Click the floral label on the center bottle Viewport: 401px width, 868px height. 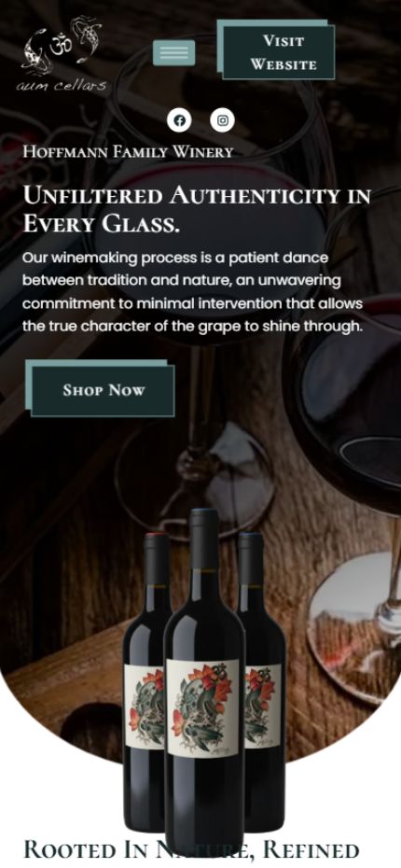click(x=203, y=708)
